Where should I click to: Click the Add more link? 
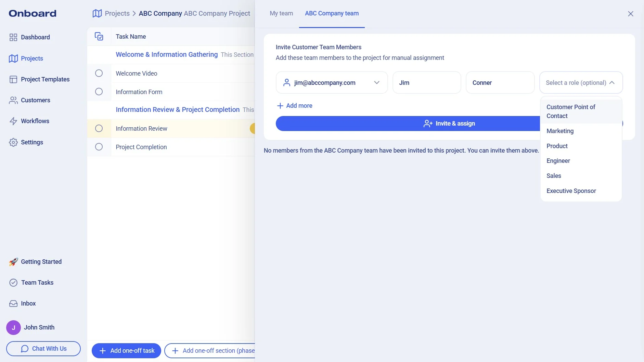click(295, 106)
